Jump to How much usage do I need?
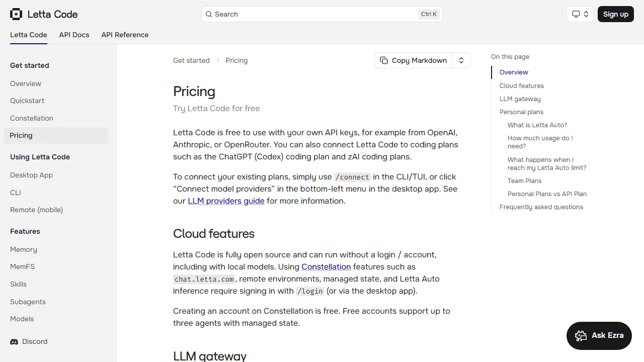This screenshot has width=644, height=362. [540, 142]
